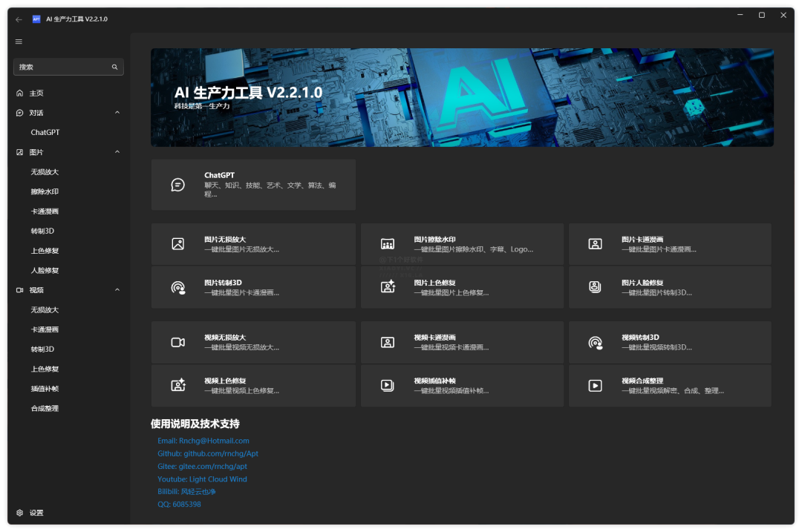Click the back arrow at top left

coord(19,19)
